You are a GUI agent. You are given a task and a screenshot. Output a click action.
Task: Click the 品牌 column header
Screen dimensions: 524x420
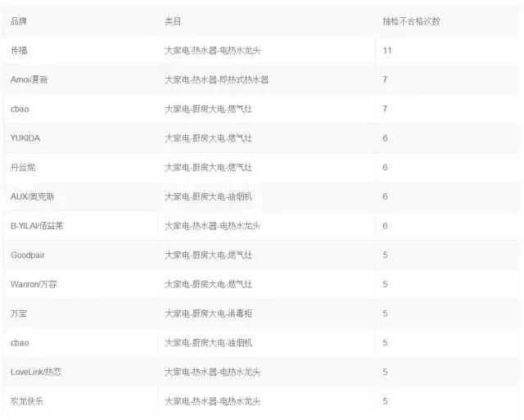pos(18,21)
